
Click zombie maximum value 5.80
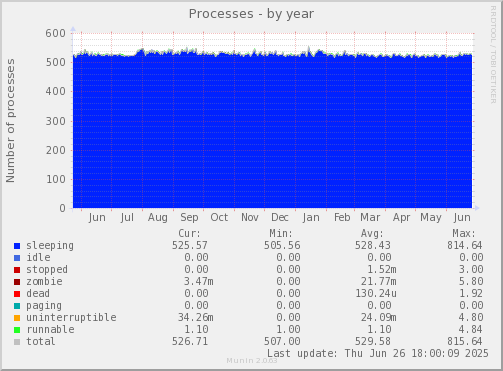click(471, 281)
